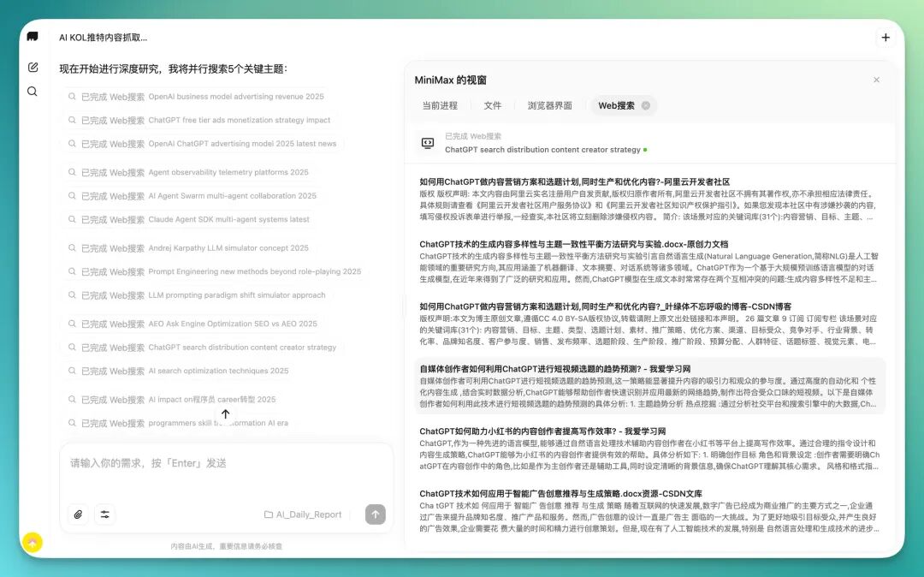This screenshot has height=577, width=924.
Task: Open search step 'ChatGPT free tier ads monetization strategy impact'
Action: [x=199, y=120]
